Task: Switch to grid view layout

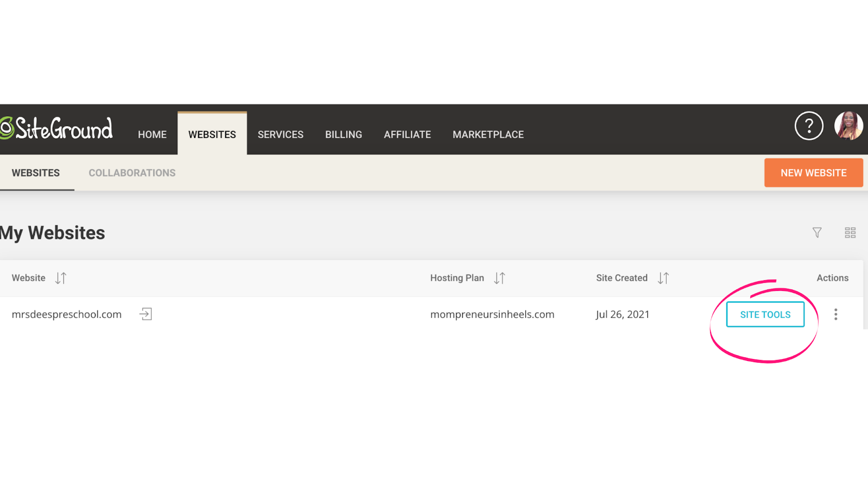Action: click(x=850, y=233)
